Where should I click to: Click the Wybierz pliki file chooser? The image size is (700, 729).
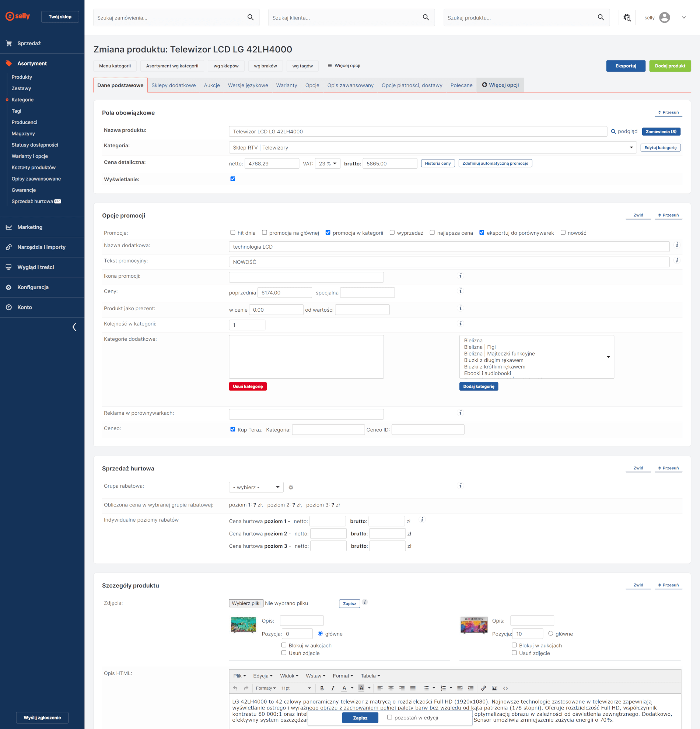[x=246, y=603]
